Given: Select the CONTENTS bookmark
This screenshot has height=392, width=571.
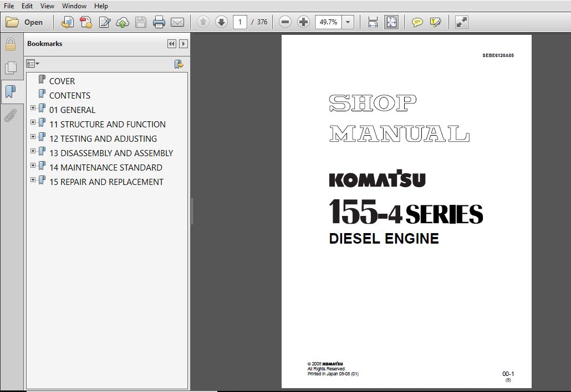Looking at the screenshot, I should [x=70, y=96].
